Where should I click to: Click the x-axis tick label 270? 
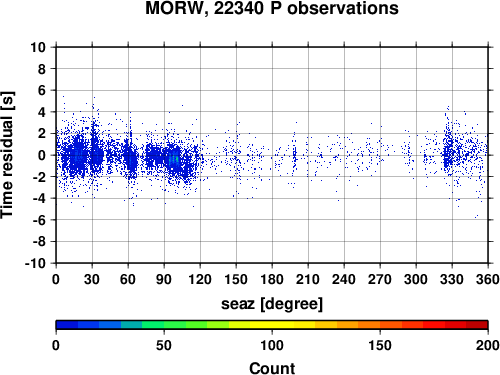point(380,279)
